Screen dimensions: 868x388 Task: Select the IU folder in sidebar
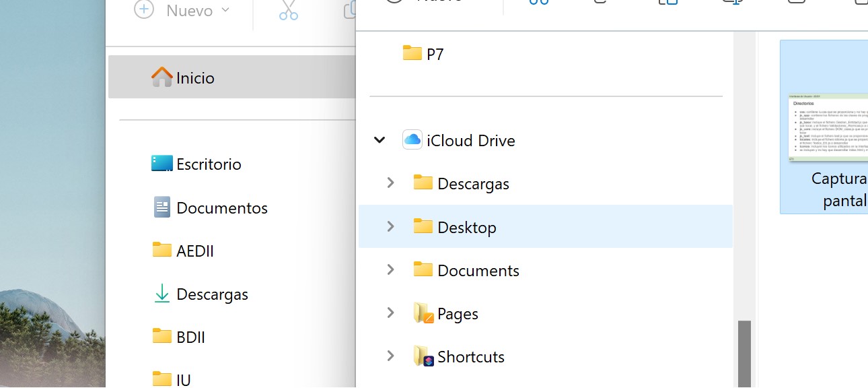(183, 379)
